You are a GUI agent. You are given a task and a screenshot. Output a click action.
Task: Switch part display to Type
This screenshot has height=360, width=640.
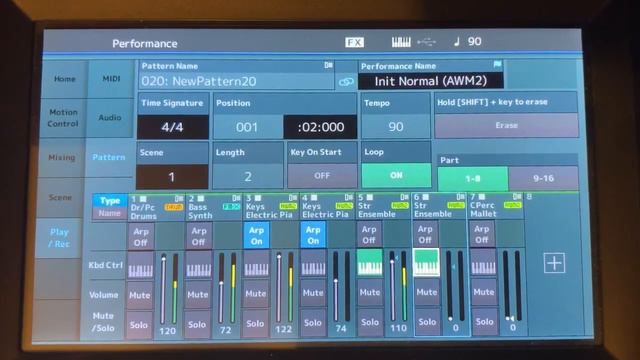pyautogui.click(x=110, y=201)
